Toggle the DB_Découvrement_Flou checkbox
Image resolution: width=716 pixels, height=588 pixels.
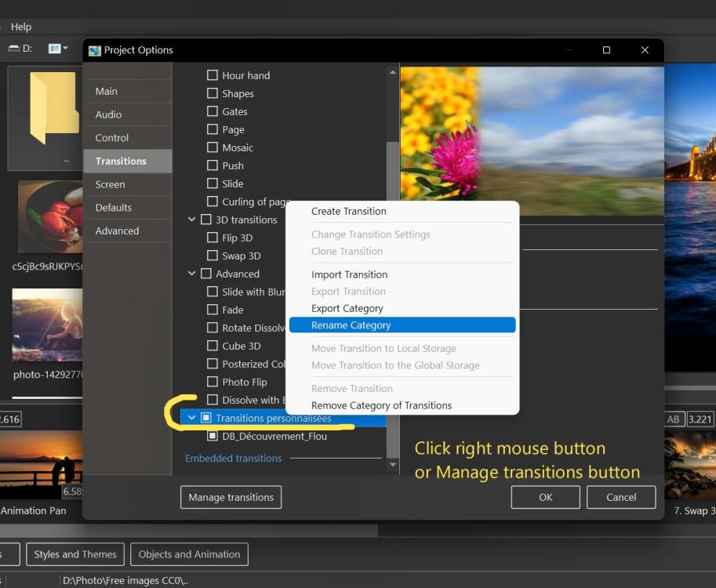(x=212, y=436)
